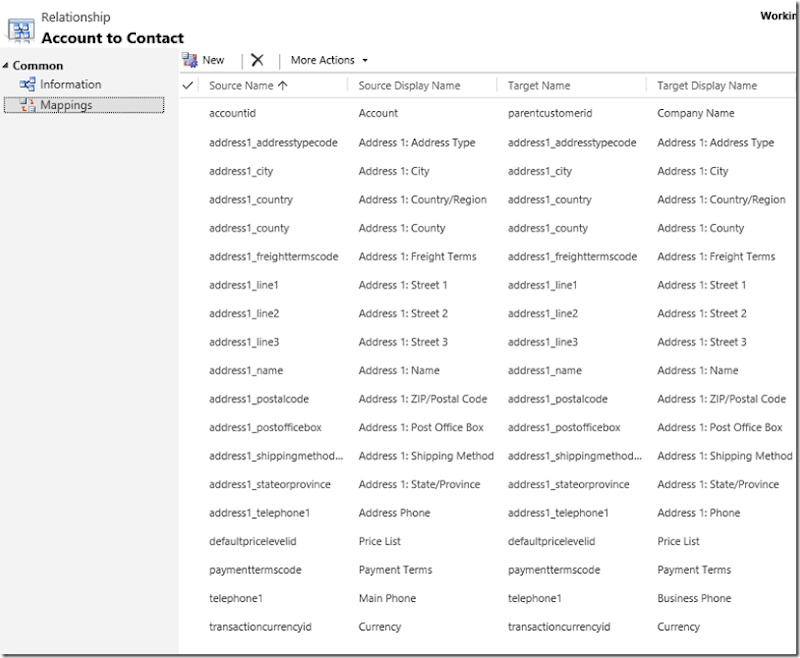Sort by Source Name column
This screenshot has width=800, height=658.
tap(247, 86)
